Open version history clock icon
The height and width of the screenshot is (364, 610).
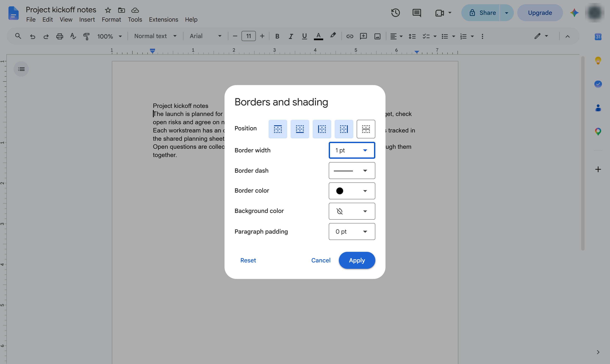click(395, 13)
